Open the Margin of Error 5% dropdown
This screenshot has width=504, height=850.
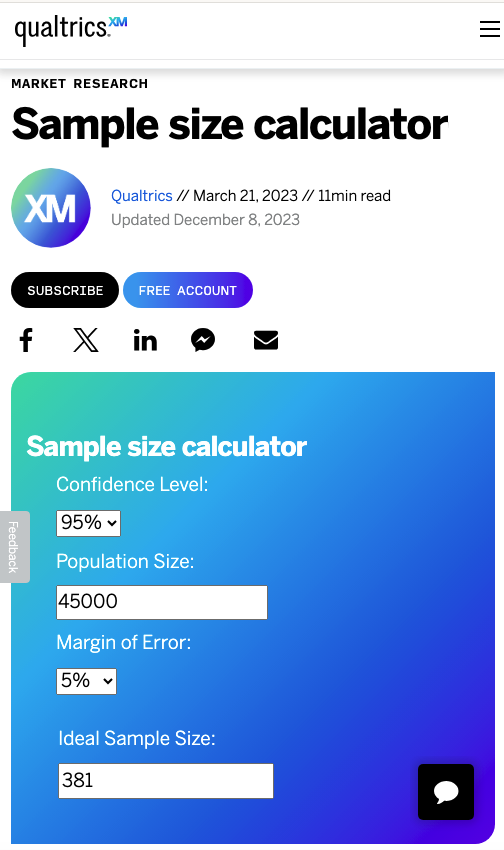point(86,681)
